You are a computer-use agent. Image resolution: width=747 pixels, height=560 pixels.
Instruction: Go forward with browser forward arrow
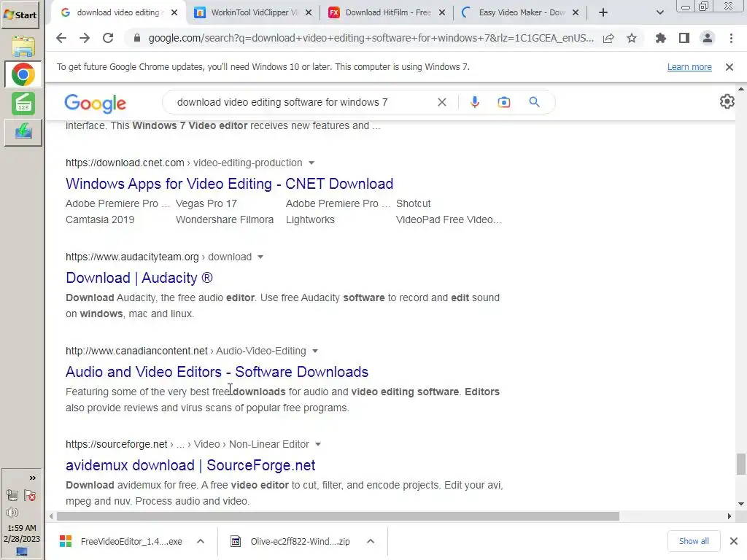pos(85,38)
